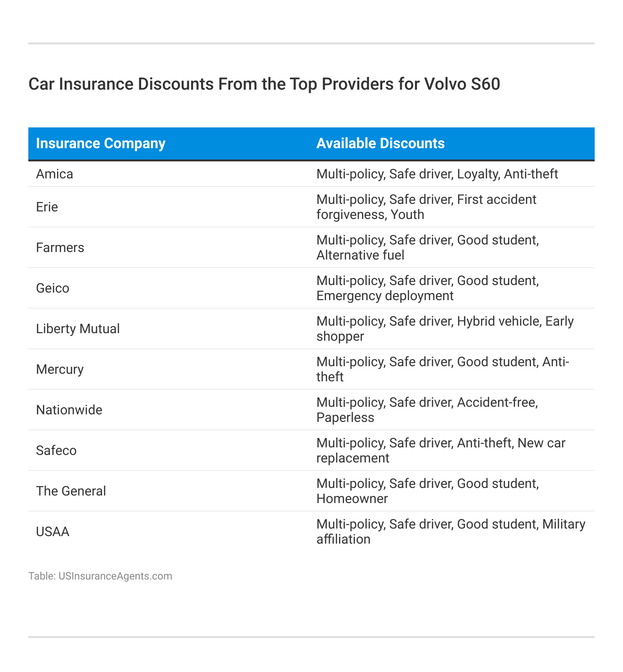Click the Geico company cell

(52, 288)
